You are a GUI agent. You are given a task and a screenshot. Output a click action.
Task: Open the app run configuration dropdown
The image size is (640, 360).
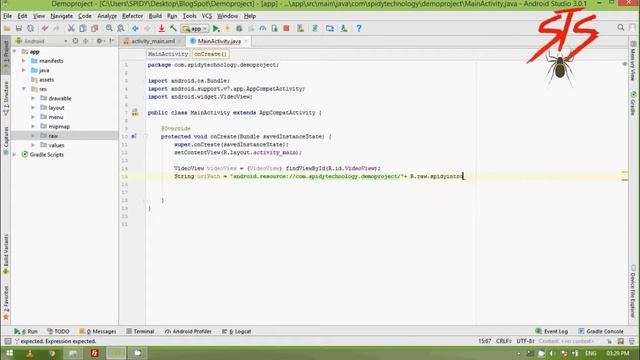coord(195,29)
